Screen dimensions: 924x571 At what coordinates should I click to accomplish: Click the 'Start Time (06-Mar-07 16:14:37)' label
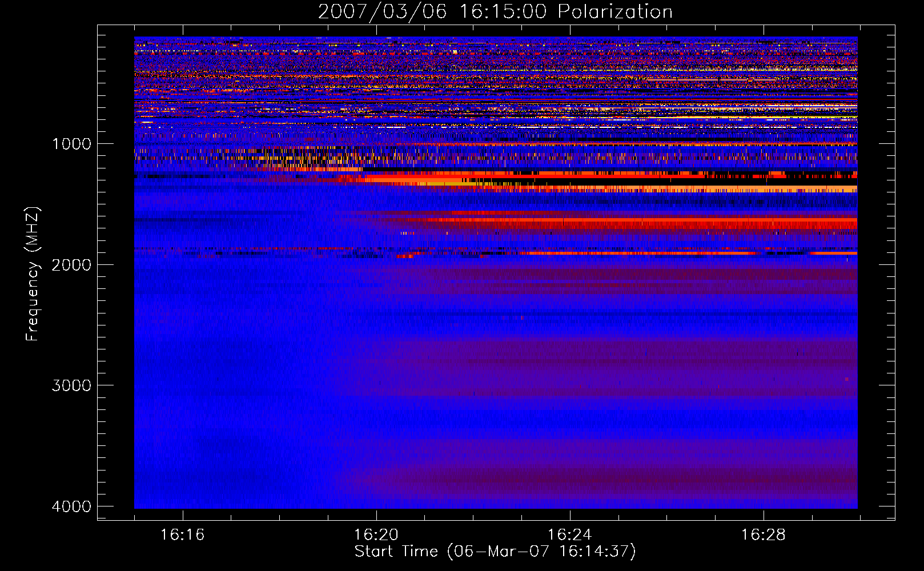tap(495, 552)
